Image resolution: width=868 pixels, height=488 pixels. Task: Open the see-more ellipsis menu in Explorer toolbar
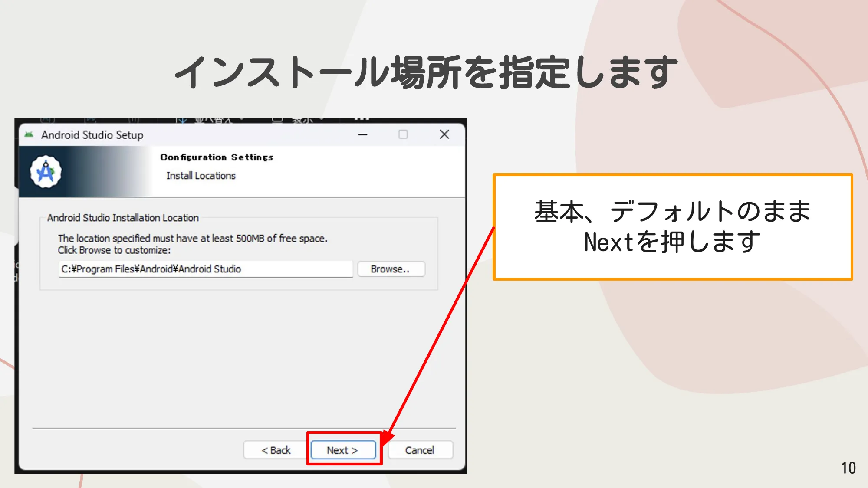tap(361, 120)
